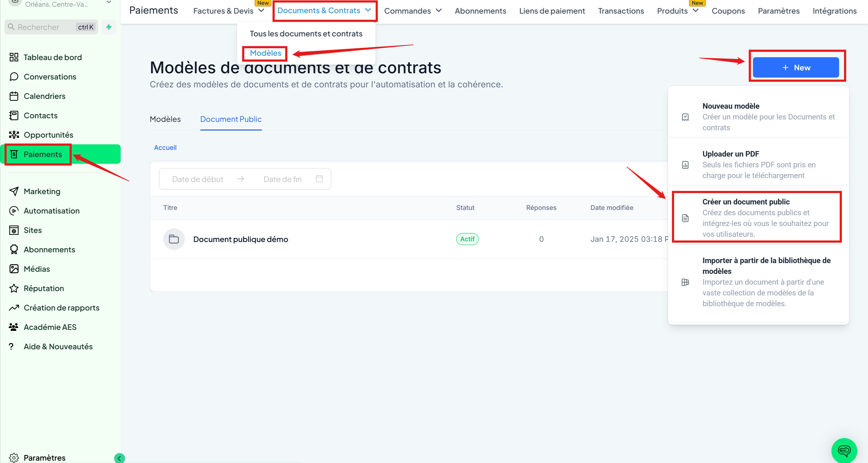Open the Transactions tab
The height and width of the screenshot is (463, 868).
pyautogui.click(x=621, y=11)
